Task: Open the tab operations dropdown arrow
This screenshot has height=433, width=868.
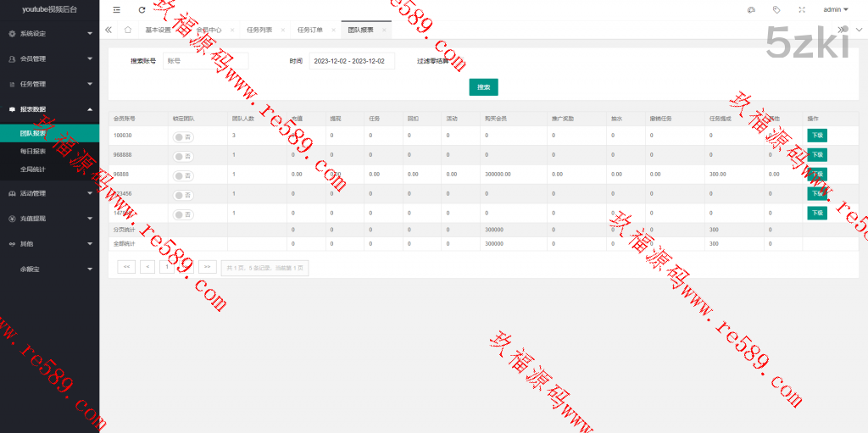Action: point(859,30)
